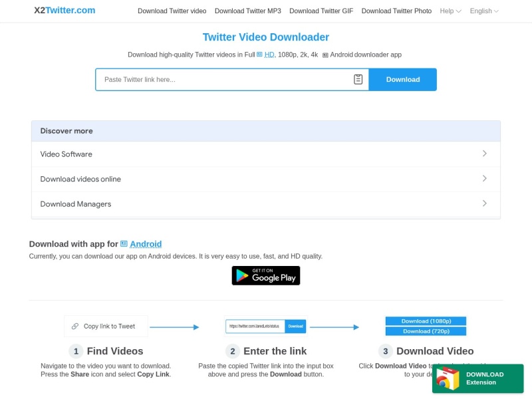
Task: Open the English language dropdown
Action: (484, 11)
